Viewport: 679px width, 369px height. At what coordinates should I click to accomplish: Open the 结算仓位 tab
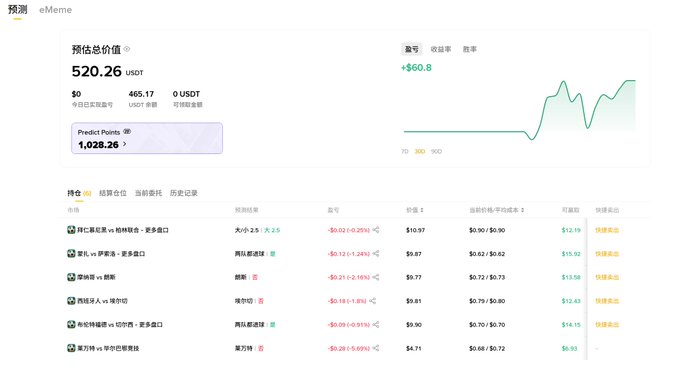(x=113, y=193)
